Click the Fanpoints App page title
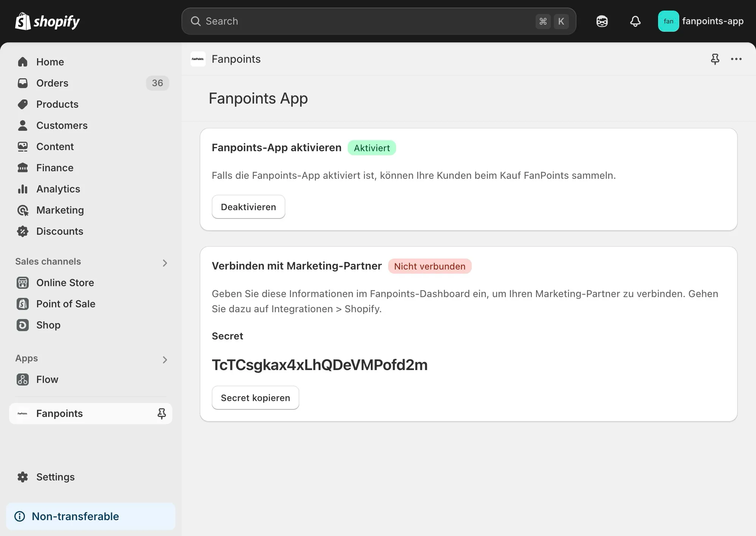This screenshot has width=756, height=536. pos(258,98)
